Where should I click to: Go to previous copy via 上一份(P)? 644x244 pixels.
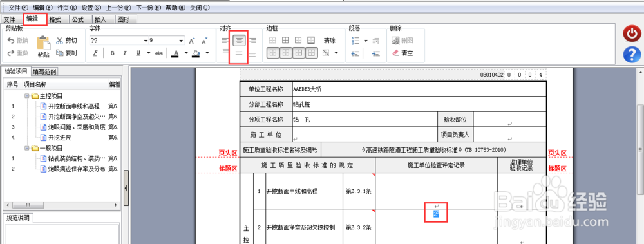point(118,8)
